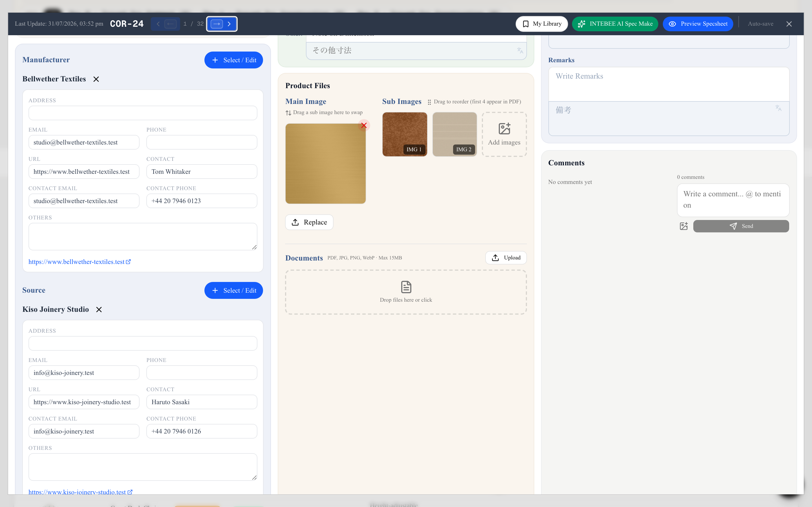Open Add images placeholder tile
The height and width of the screenshot is (507, 812).
[x=504, y=134]
